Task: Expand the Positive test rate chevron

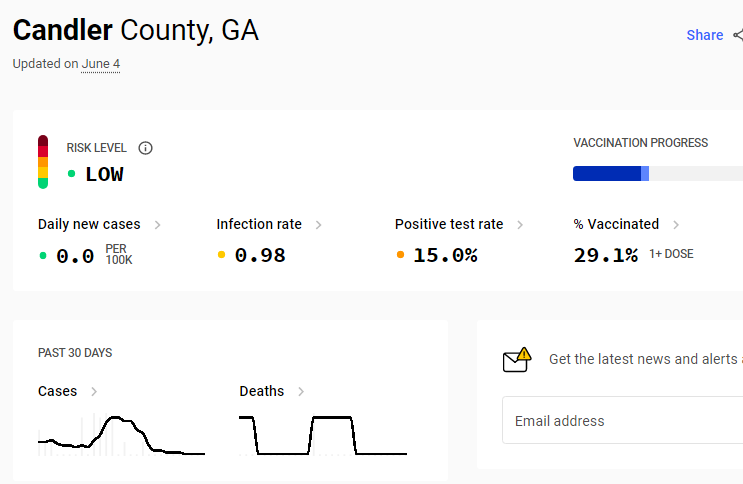Action: tap(520, 225)
